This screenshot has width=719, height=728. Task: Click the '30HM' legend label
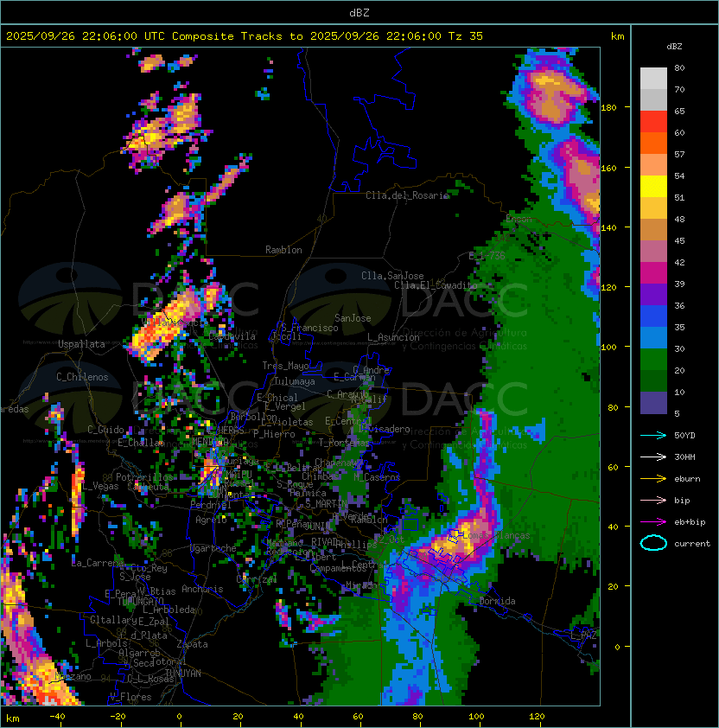point(684,457)
